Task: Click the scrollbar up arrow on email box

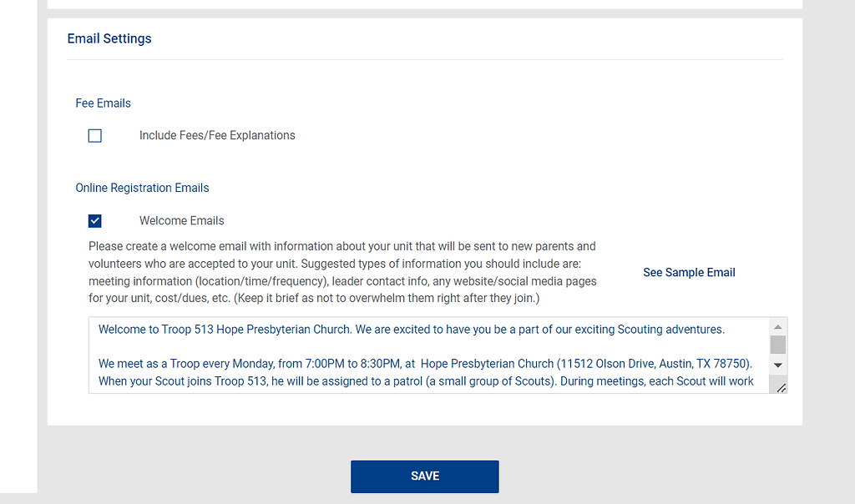Action: [778, 325]
